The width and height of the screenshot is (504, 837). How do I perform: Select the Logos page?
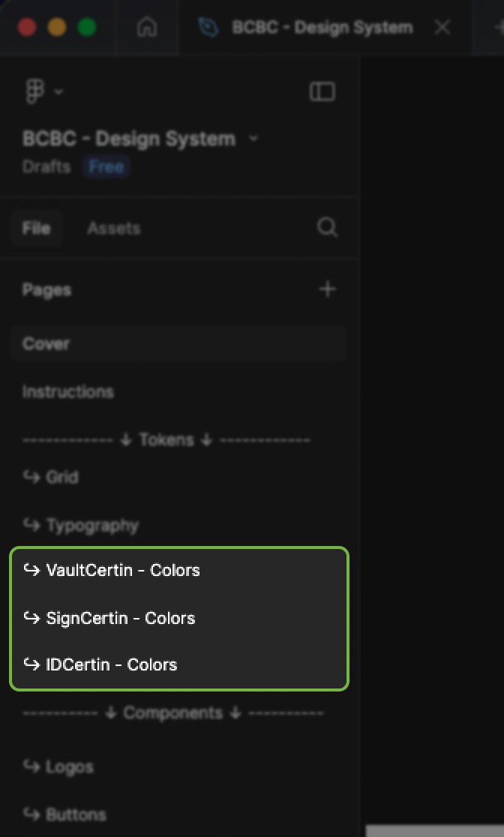(69, 766)
